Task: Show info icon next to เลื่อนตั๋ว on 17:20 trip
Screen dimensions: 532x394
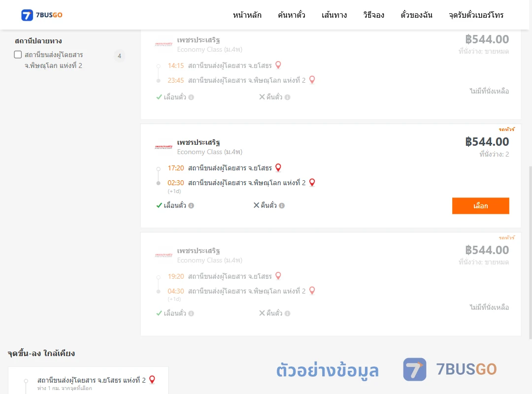Action: point(191,206)
